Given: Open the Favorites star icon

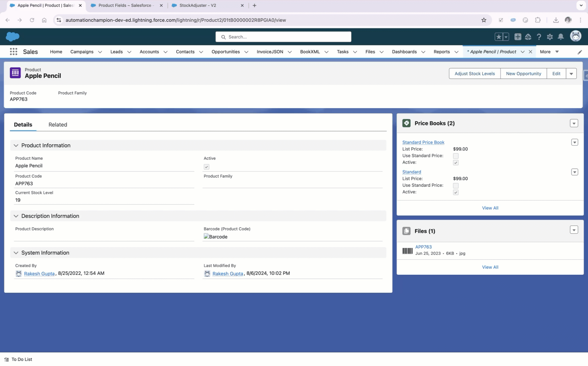Looking at the screenshot, I should pyautogui.click(x=499, y=37).
